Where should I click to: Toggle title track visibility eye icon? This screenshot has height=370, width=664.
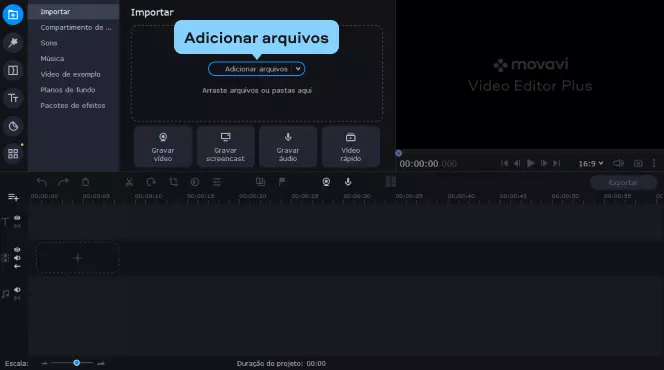pos(17,218)
